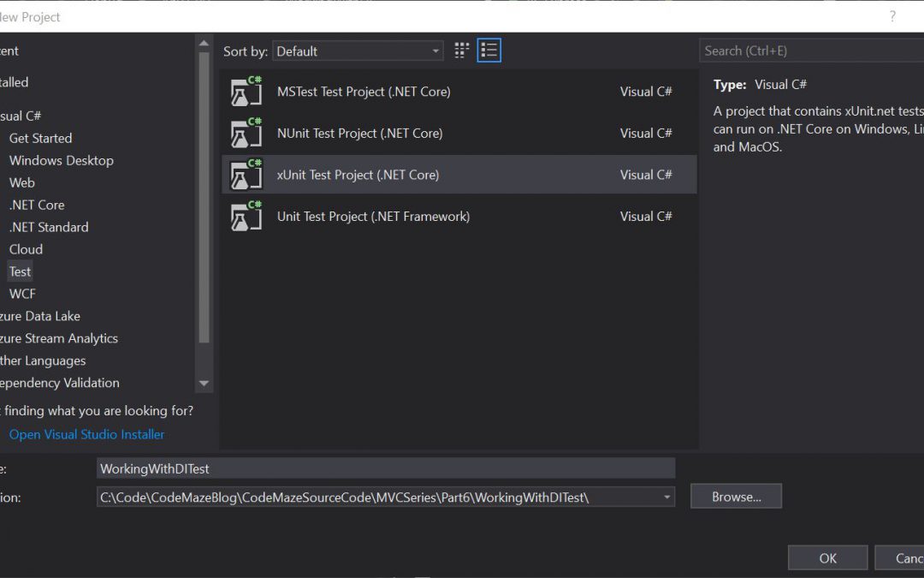Click the NUnit Test Project template icon
Image resolution: width=924 pixels, height=578 pixels.
click(x=246, y=134)
